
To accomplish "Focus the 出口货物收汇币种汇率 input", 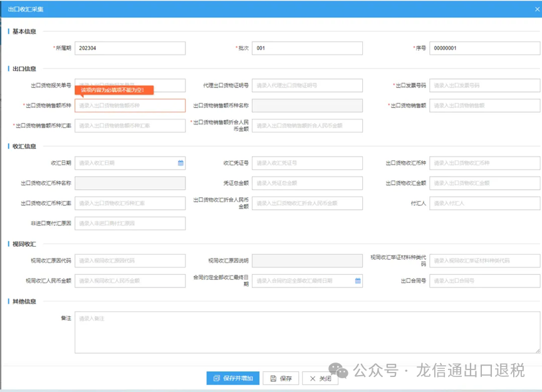I will [130, 203].
